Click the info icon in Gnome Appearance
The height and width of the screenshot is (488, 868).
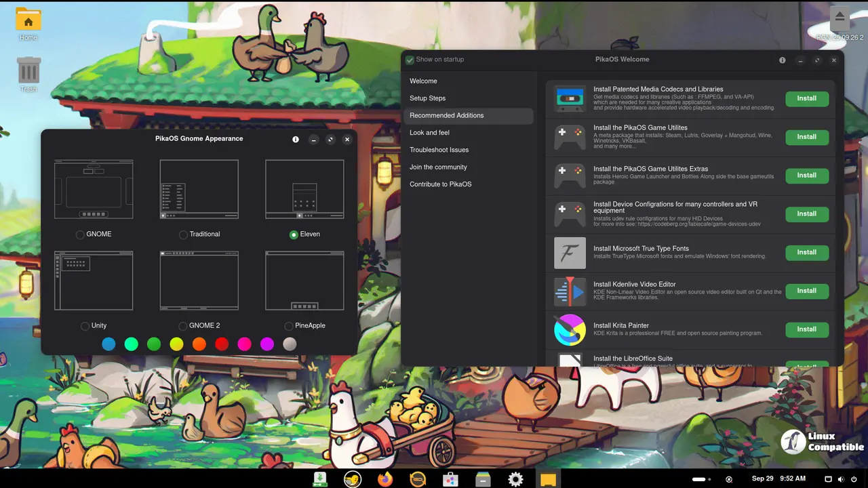296,140
